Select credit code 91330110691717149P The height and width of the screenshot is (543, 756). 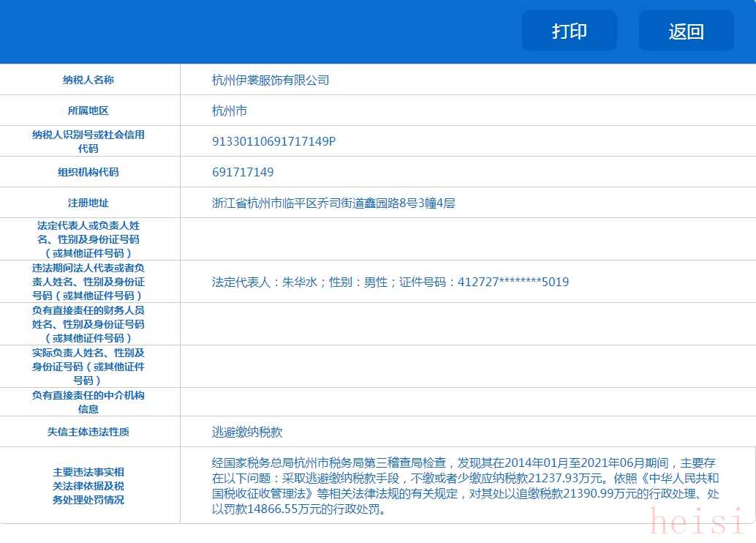[273, 141]
